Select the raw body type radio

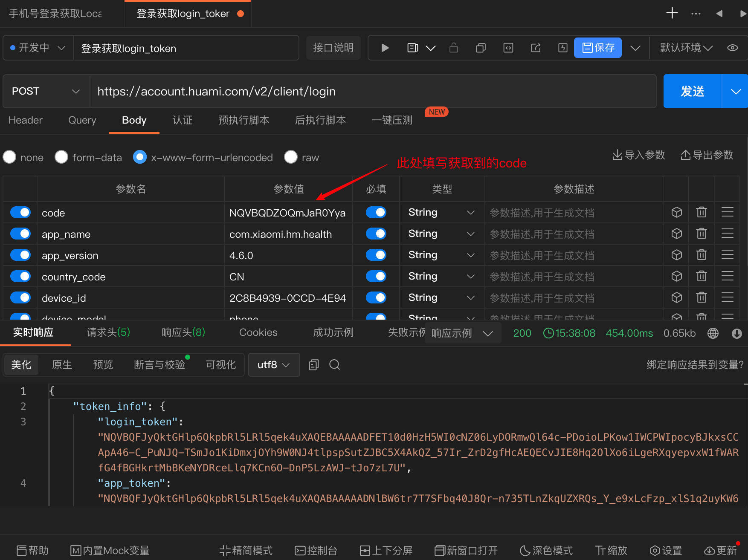(x=291, y=157)
